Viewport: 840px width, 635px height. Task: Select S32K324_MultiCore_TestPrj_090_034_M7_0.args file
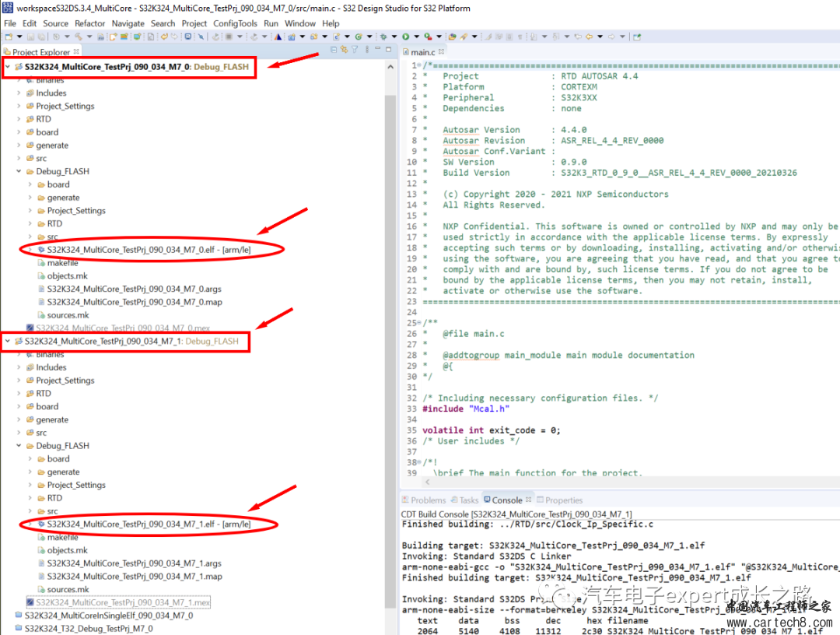click(134, 289)
